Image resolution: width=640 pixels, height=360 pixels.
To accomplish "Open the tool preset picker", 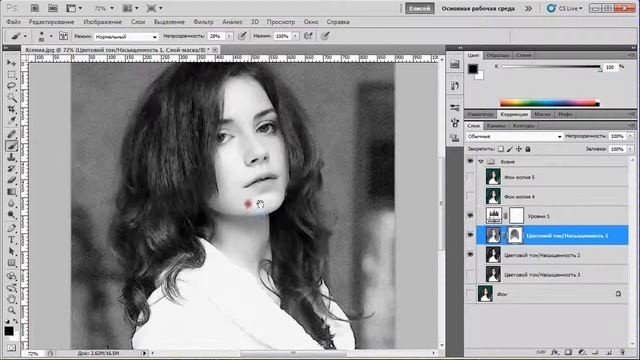I will pos(18,36).
